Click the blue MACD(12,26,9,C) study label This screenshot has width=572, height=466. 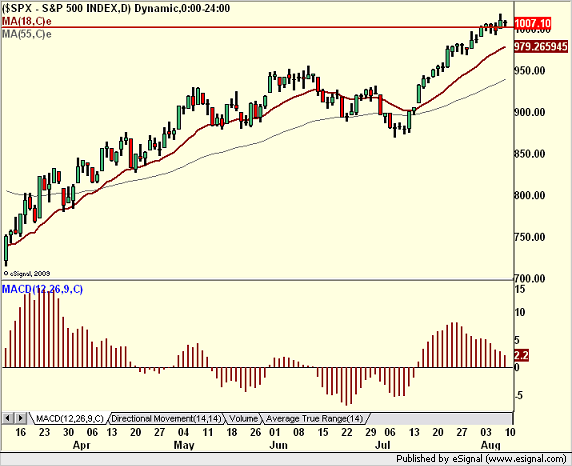click(x=42, y=289)
